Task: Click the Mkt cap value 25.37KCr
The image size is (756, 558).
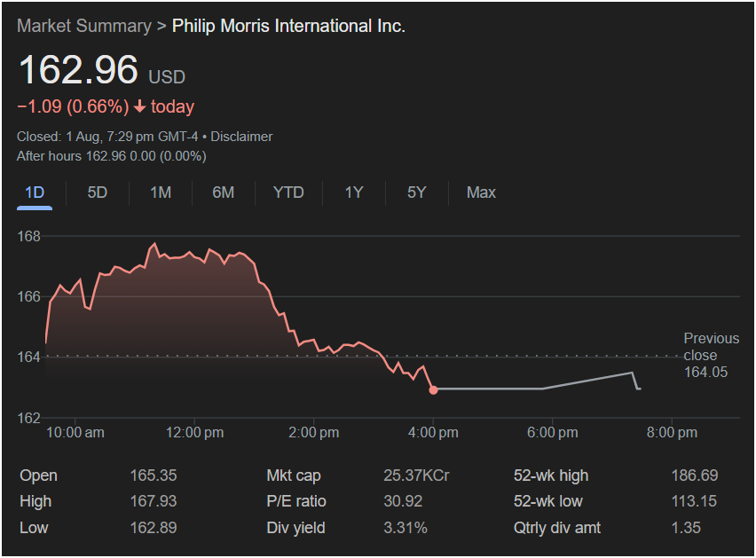Action: pos(415,475)
